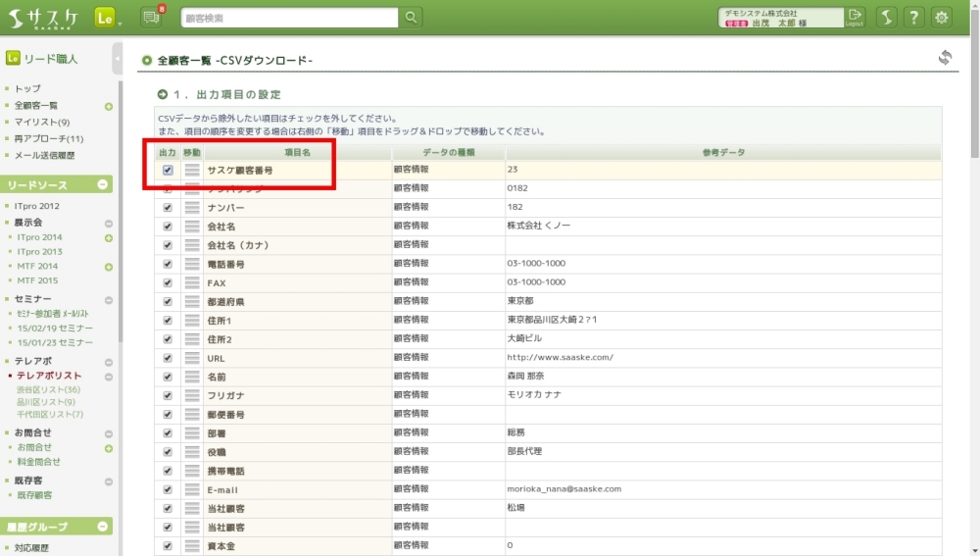Collapse the 展示会 tree group
The image size is (980, 556).
(x=109, y=224)
